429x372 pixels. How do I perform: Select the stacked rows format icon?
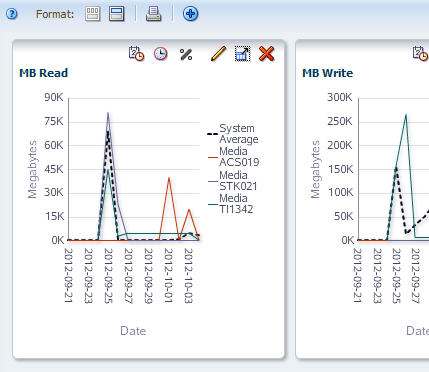(117, 14)
